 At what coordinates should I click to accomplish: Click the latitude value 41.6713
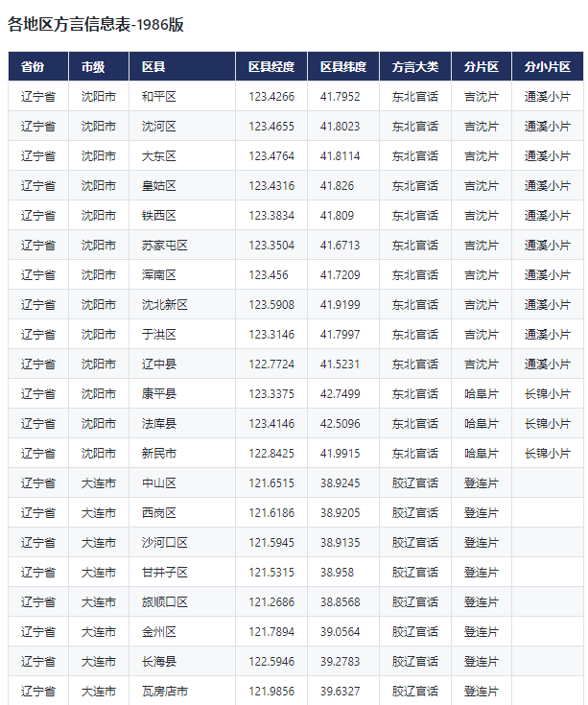point(341,245)
